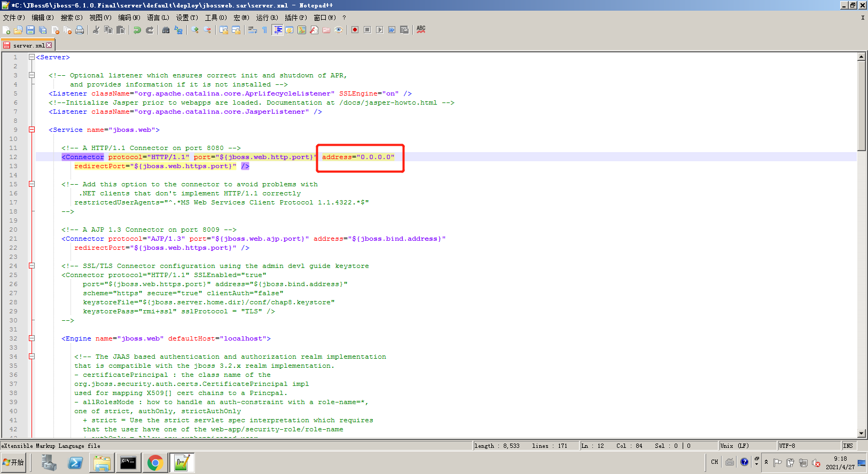Click the Copy toolbar icon
Image resolution: width=868 pixels, height=474 pixels.
(108, 30)
